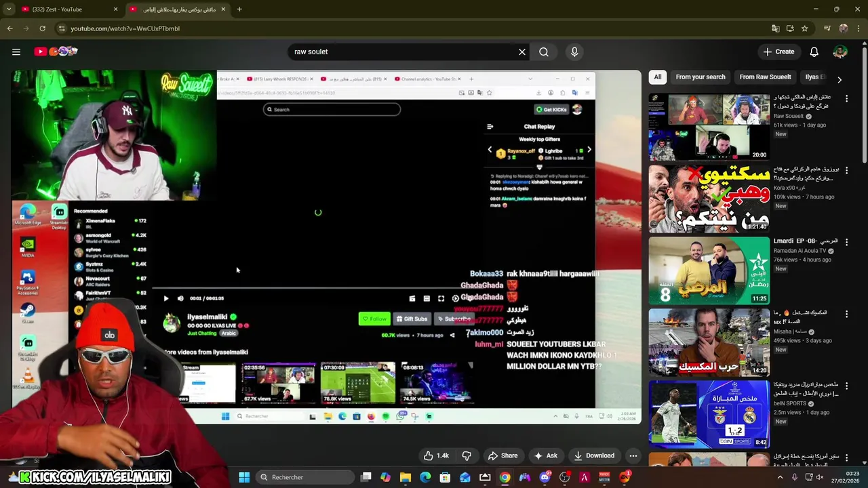This screenshot has width=868, height=488.
Task: Open the YouTube guide hamburger menu
Action: (16, 52)
